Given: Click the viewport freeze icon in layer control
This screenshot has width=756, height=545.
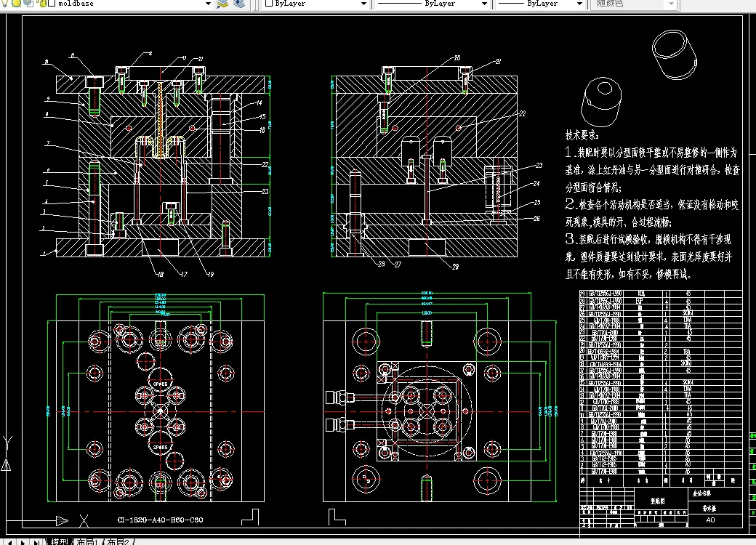Looking at the screenshot, I should click(x=28, y=4).
